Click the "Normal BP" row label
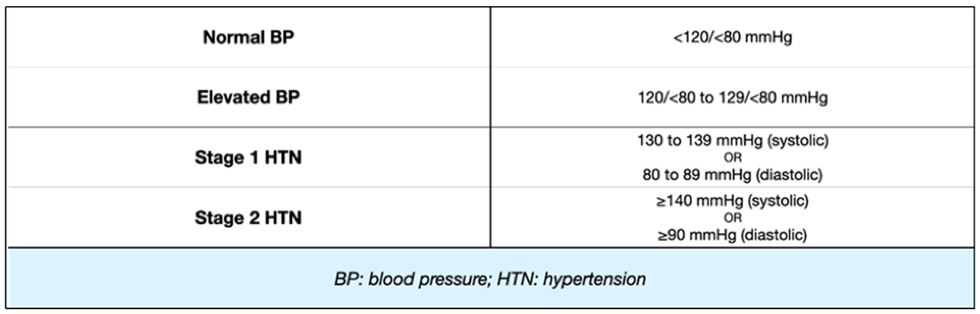 pos(248,37)
